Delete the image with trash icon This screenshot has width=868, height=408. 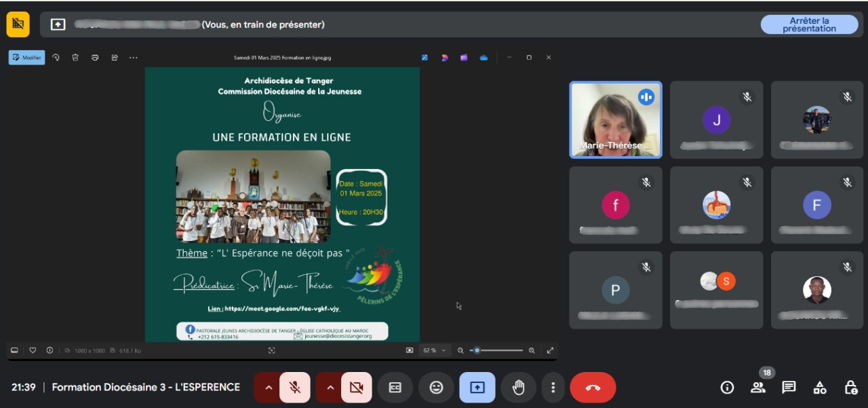75,58
